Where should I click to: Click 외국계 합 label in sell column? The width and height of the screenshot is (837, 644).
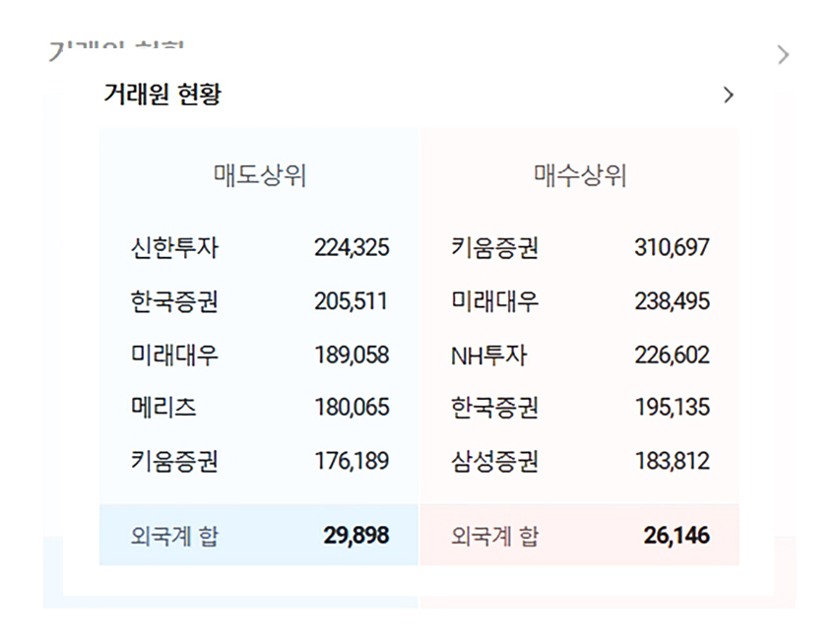pyautogui.click(x=174, y=536)
